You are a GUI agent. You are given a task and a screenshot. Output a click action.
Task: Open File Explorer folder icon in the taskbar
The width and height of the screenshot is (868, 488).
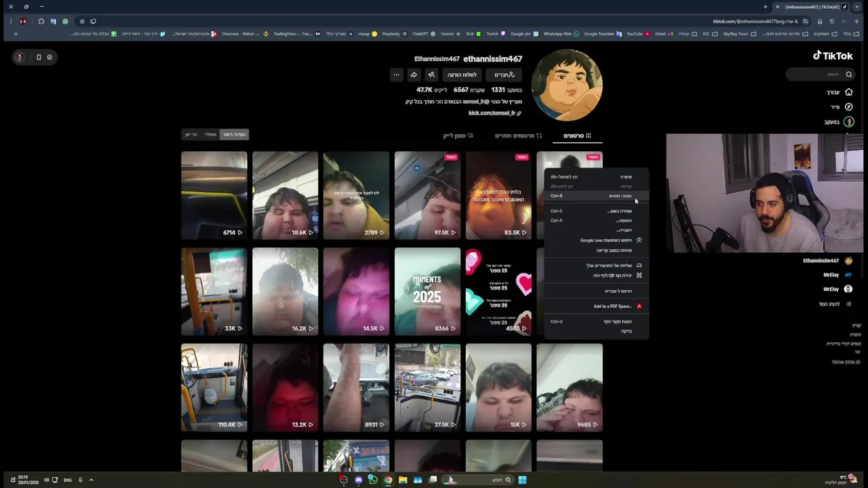point(403,480)
